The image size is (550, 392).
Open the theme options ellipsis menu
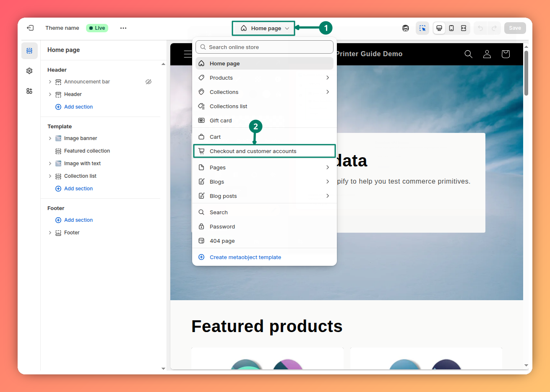(x=123, y=28)
